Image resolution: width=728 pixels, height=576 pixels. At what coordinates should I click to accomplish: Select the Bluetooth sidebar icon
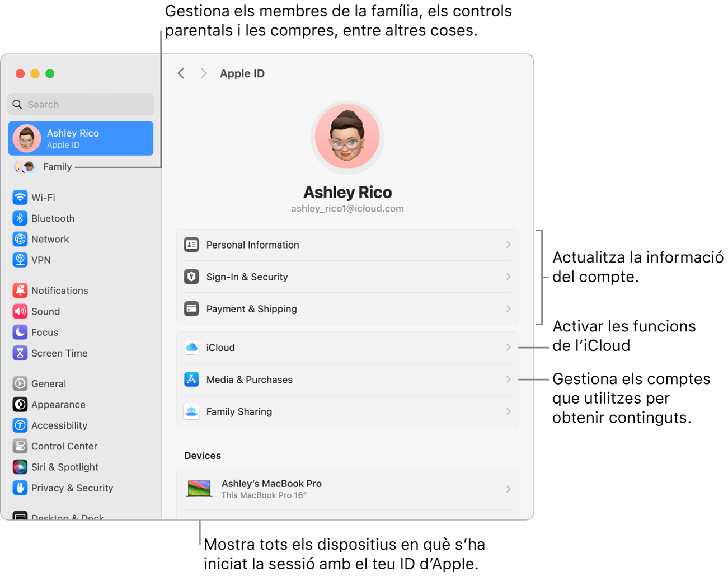tap(20, 218)
